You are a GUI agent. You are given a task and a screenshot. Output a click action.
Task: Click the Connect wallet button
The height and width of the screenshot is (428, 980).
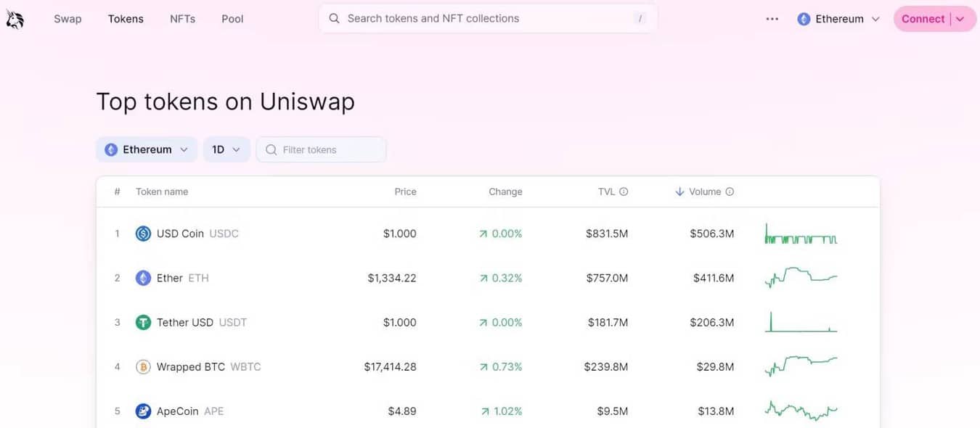[x=923, y=18]
